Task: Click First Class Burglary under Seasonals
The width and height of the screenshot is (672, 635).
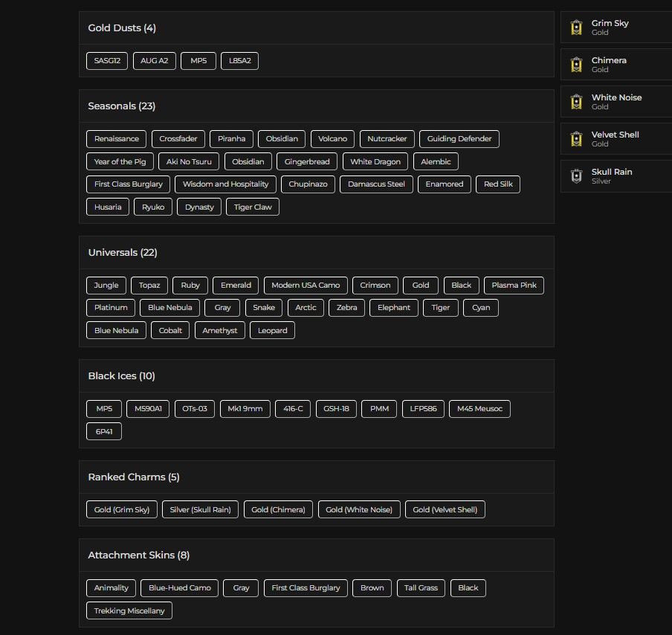Action: click(x=128, y=184)
